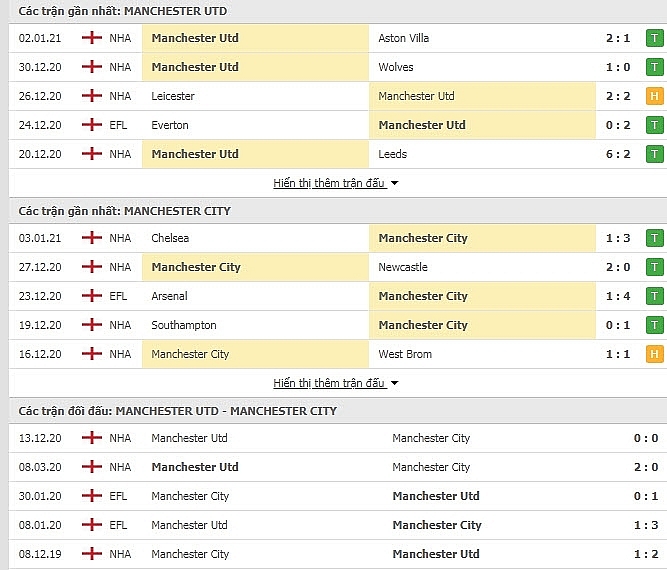The image size is (667, 570).
Task: Click the green T badge for Leeds 6:2 match
Action: pyautogui.click(x=655, y=154)
